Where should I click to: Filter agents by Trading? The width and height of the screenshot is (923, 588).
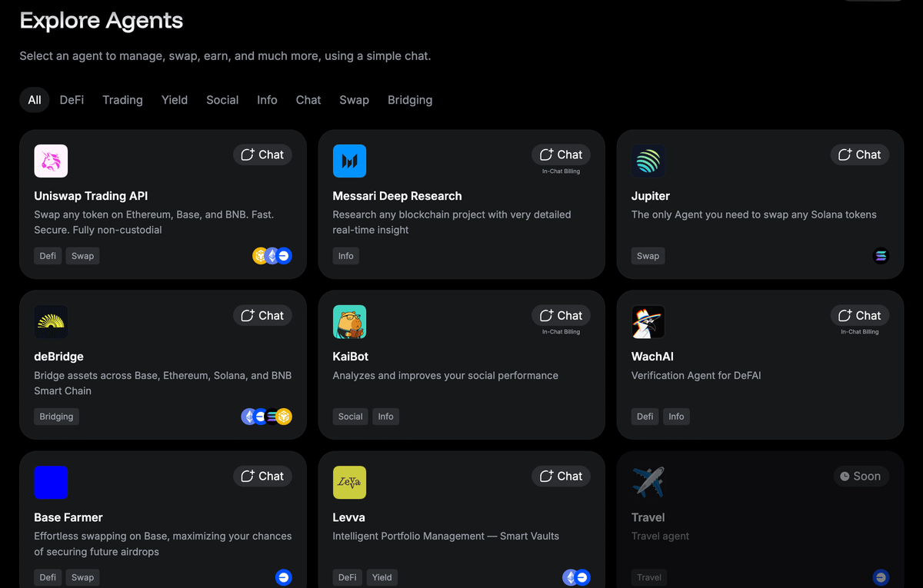point(122,100)
